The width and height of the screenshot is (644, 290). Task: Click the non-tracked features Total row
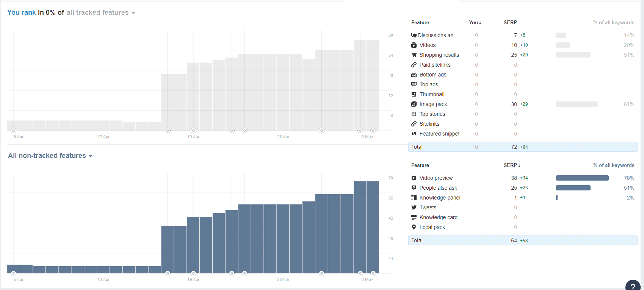click(523, 240)
